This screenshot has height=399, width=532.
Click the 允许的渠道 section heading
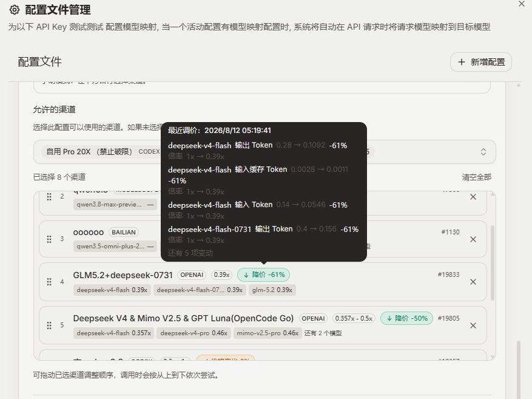point(54,109)
